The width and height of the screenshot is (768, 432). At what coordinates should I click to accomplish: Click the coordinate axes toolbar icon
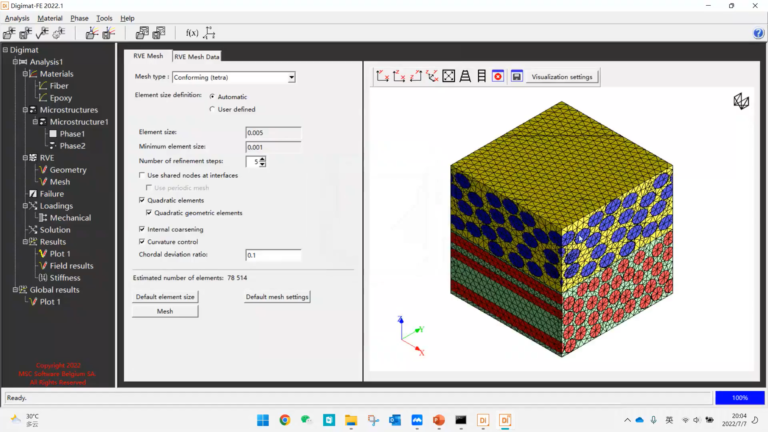[210, 33]
